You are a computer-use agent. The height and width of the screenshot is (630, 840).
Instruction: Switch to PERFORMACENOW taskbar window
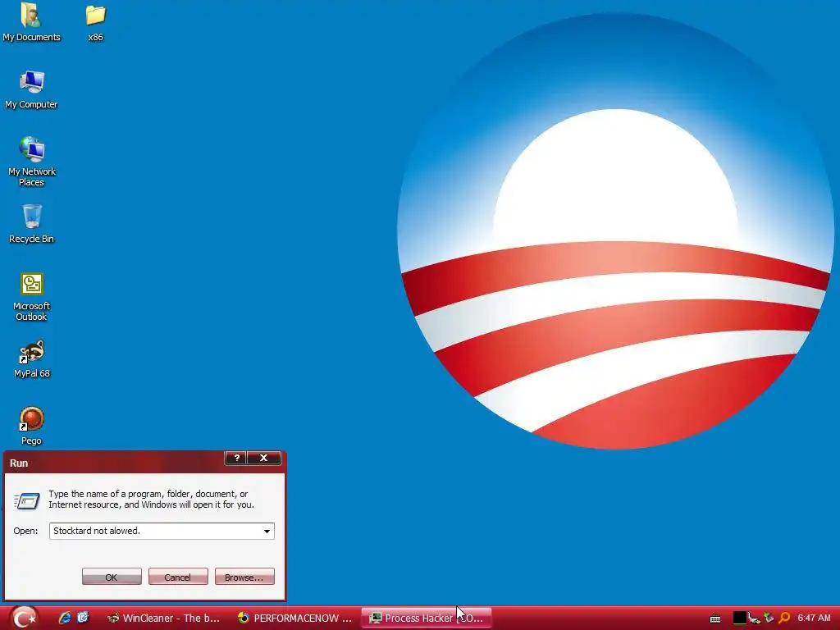[294, 619]
